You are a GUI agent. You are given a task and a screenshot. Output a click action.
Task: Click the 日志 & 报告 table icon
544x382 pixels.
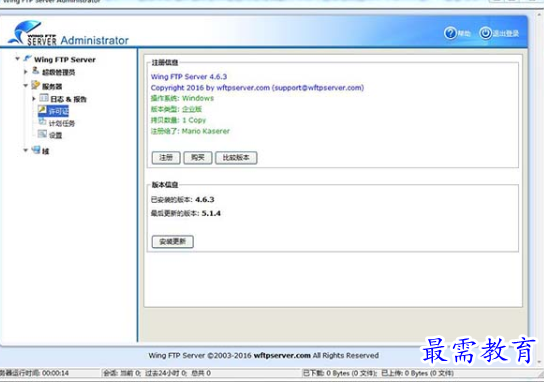click(x=44, y=98)
